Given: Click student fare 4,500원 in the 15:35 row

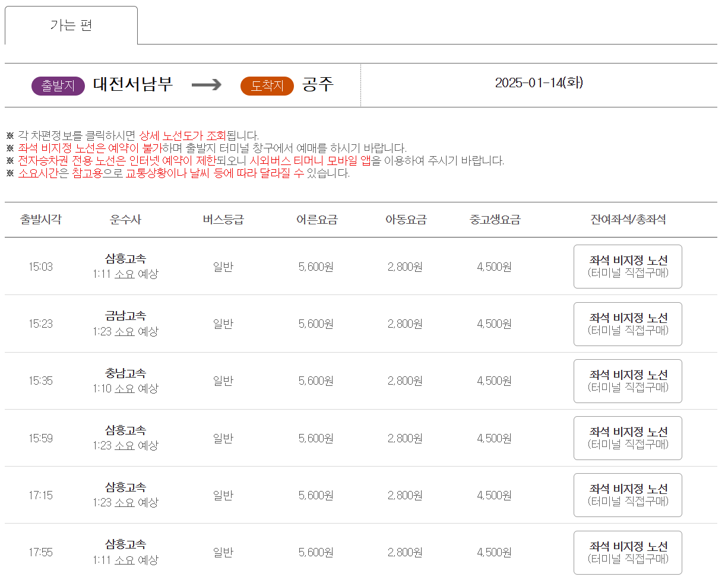Looking at the screenshot, I should 494,381.
